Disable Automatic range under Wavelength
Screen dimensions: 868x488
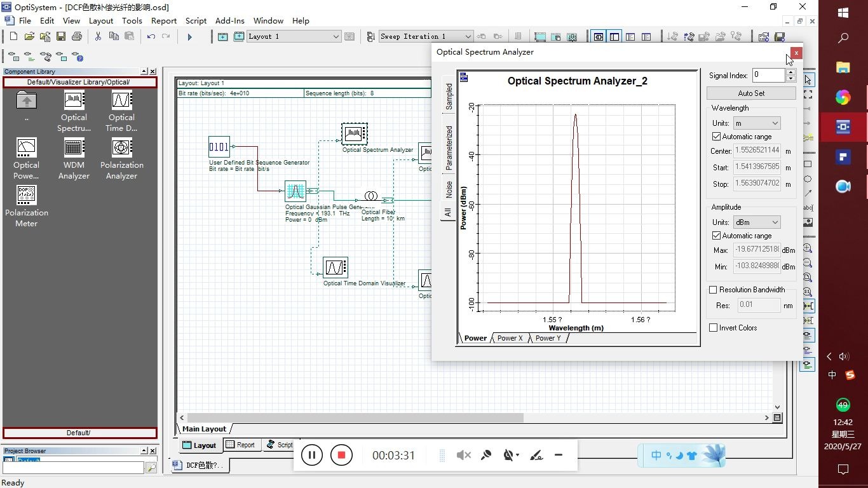717,137
